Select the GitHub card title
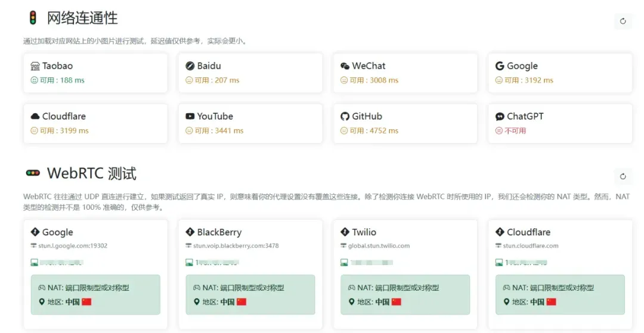 [x=367, y=117]
